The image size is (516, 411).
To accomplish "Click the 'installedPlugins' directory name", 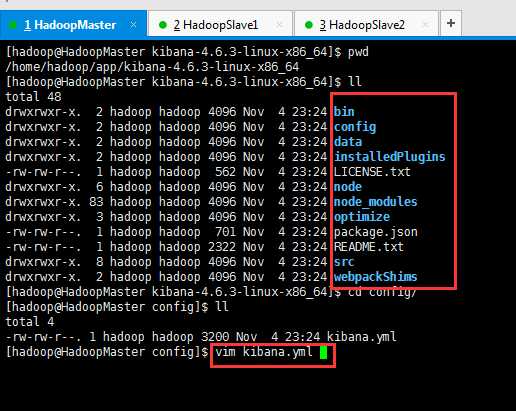I will click(390, 157).
